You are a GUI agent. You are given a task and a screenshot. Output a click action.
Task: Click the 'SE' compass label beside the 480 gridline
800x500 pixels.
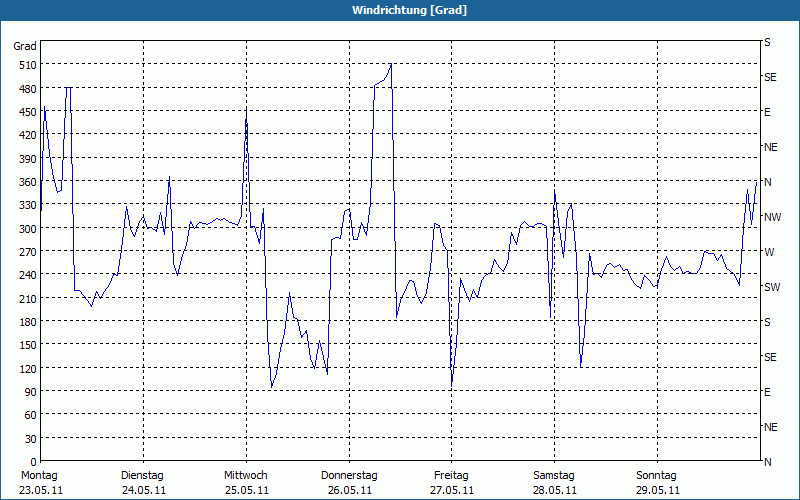pyautogui.click(x=770, y=77)
